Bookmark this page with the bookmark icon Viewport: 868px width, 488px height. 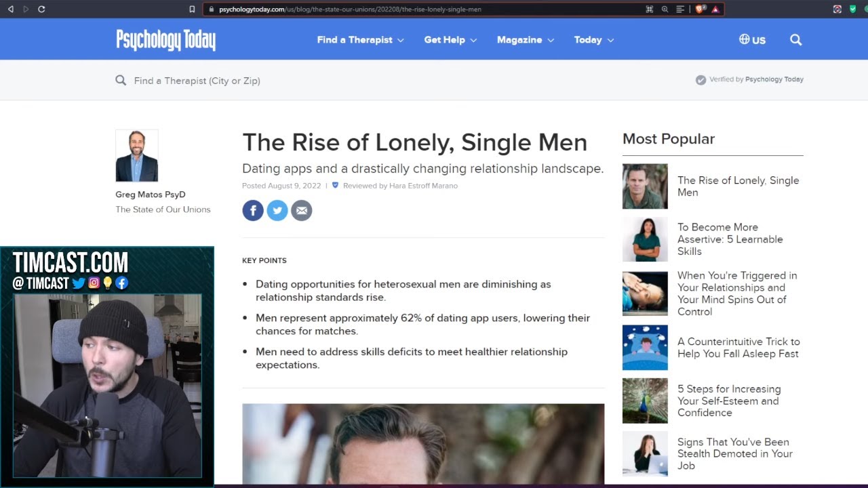192,9
